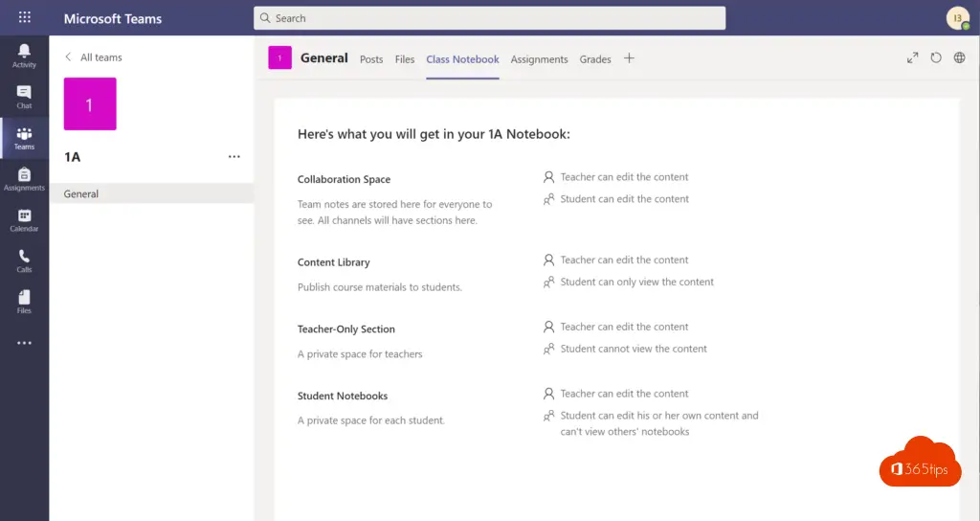Screen dimensions: 980x521
Task: Click 'Student cannot view the content'
Action: click(x=634, y=349)
